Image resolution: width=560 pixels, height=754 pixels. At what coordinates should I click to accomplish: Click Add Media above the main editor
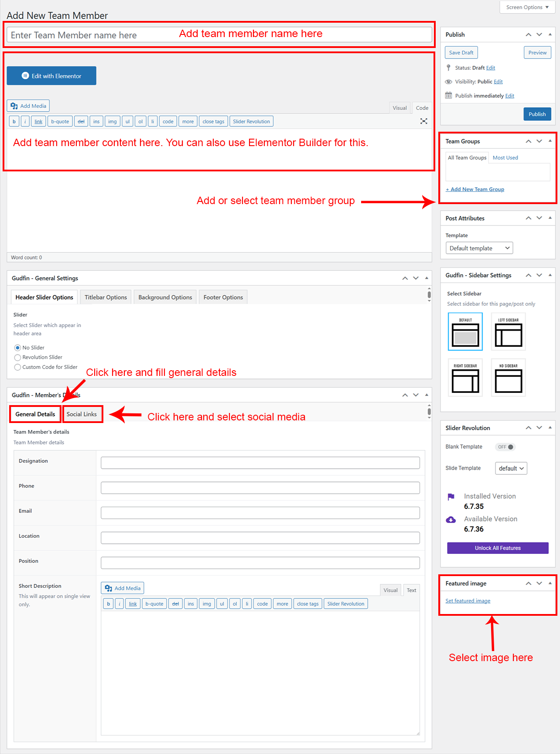[x=28, y=106]
